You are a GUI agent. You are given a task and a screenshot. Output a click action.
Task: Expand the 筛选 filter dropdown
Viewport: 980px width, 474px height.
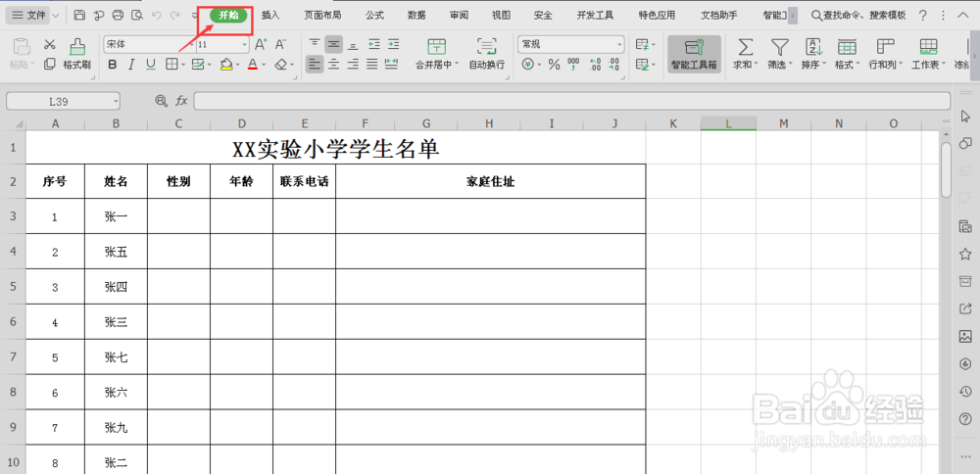pyautogui.click(x=790, y=65)
